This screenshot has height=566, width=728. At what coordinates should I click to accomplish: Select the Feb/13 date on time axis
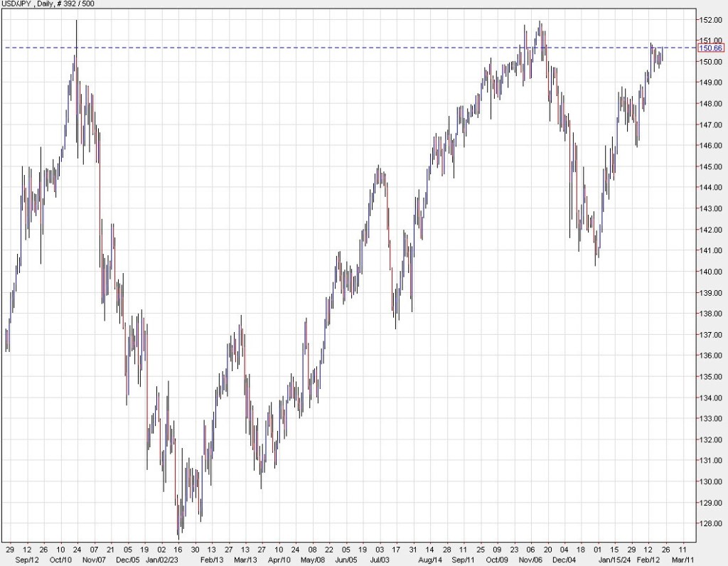pyautogui.click(x=212, y=560)
